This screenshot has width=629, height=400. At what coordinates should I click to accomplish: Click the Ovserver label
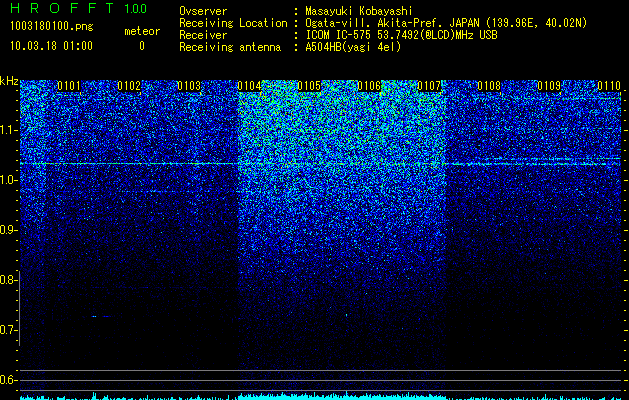[x=203, y=11]
